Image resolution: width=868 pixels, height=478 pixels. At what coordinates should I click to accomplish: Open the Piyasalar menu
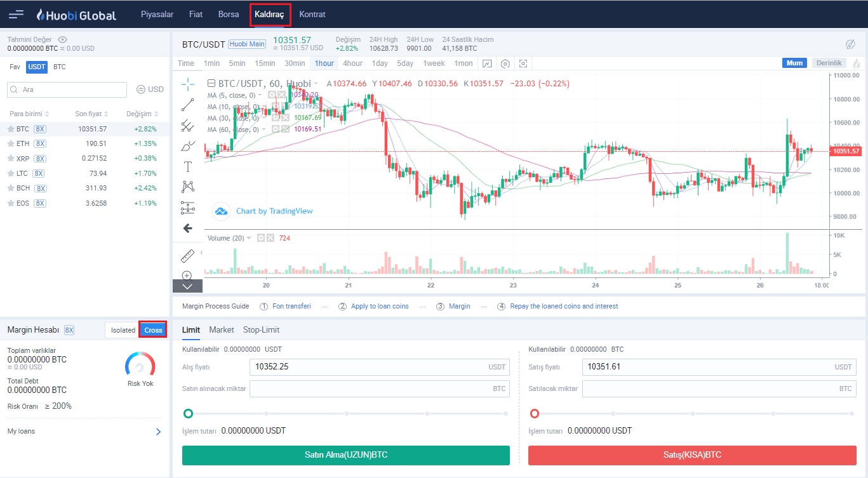coord(157,14)
